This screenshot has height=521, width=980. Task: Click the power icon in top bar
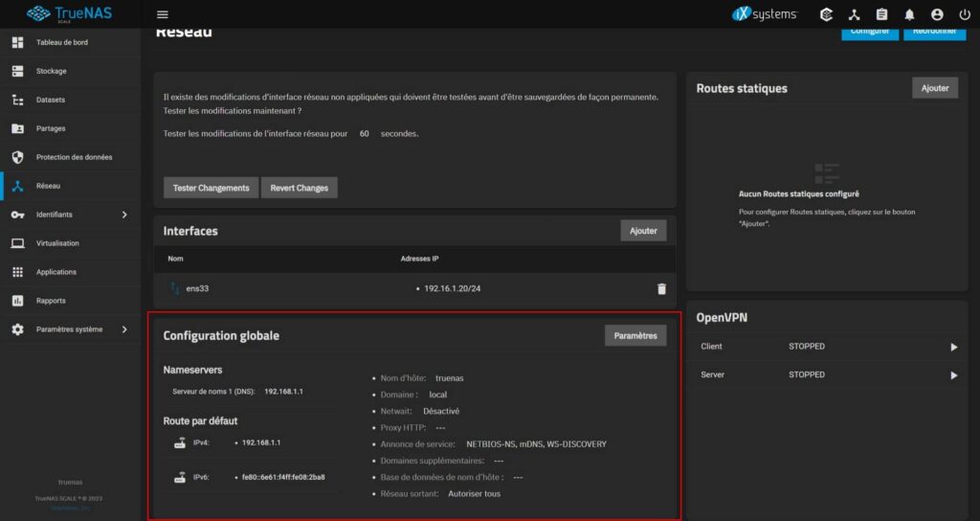[x=964, y=14]
